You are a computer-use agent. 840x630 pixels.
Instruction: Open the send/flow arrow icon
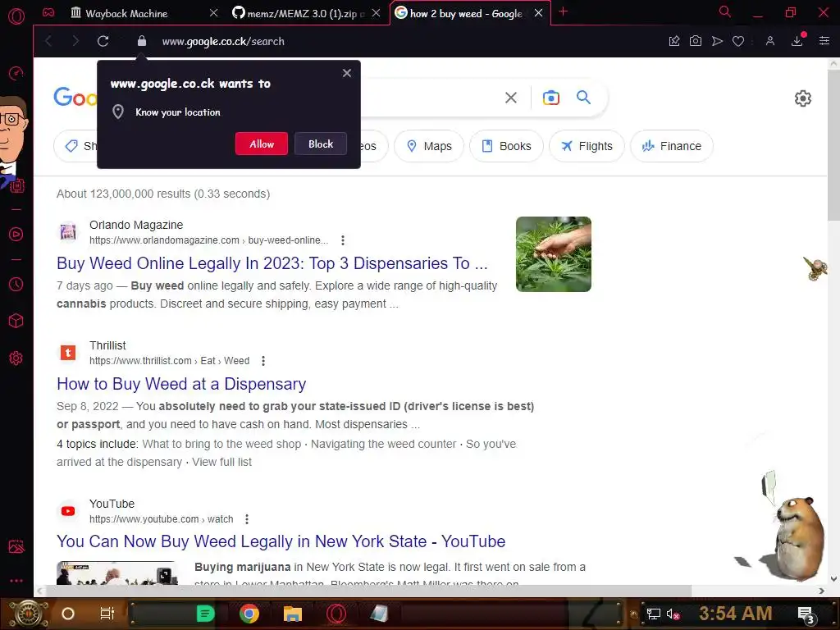[717, 41]
